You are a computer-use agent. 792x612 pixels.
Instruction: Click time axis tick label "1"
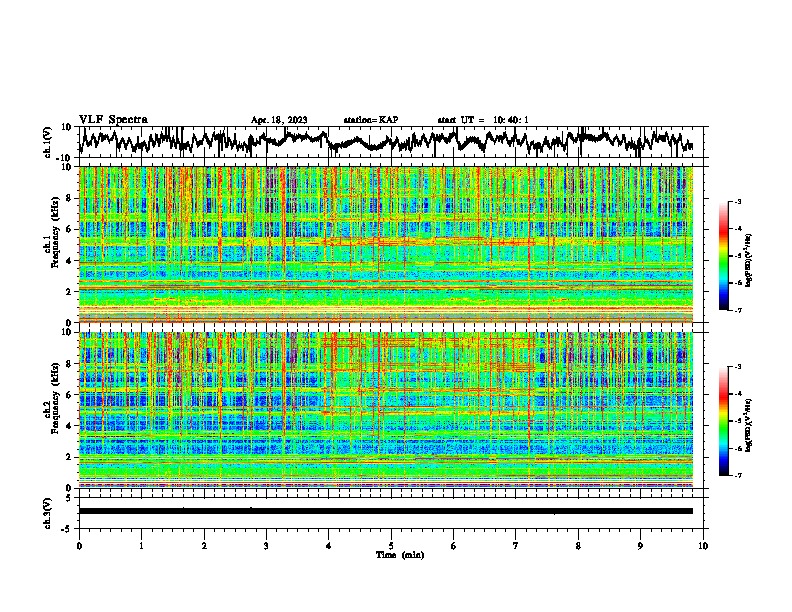coord(141,546)
